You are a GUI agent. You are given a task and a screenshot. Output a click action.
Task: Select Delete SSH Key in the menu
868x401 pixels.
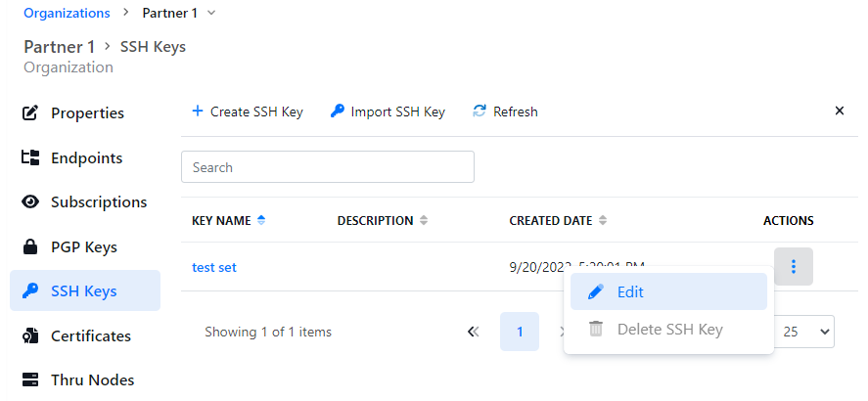tap(669, 329)
